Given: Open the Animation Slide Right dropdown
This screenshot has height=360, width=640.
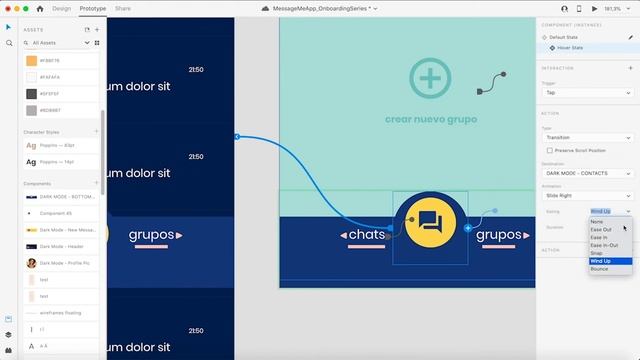Looking at the screenshot, I should pos(588,196).
